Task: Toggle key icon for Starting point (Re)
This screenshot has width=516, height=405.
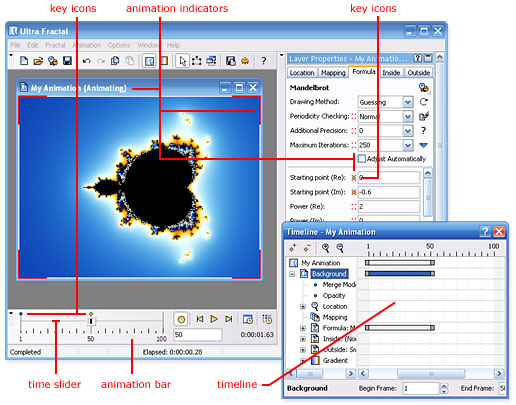Action: pyautogui.click(x=354, y=178)
